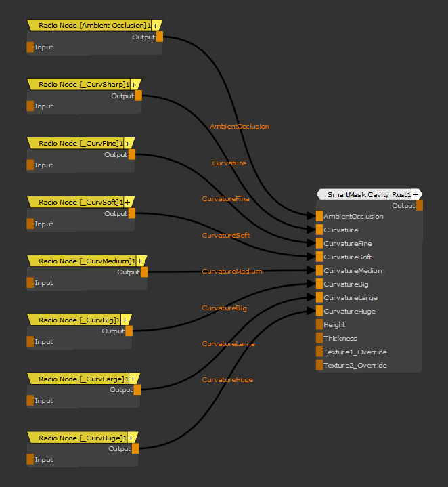
Task: Expand the SmartMask Cavity Rust plus button
Action: click(416, 194)
